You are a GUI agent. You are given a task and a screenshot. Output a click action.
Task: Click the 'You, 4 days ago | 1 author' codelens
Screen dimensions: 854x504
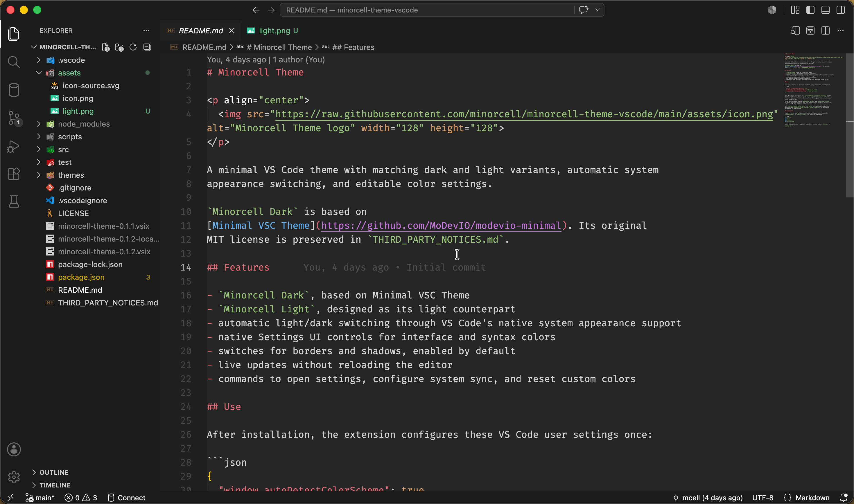266,60
